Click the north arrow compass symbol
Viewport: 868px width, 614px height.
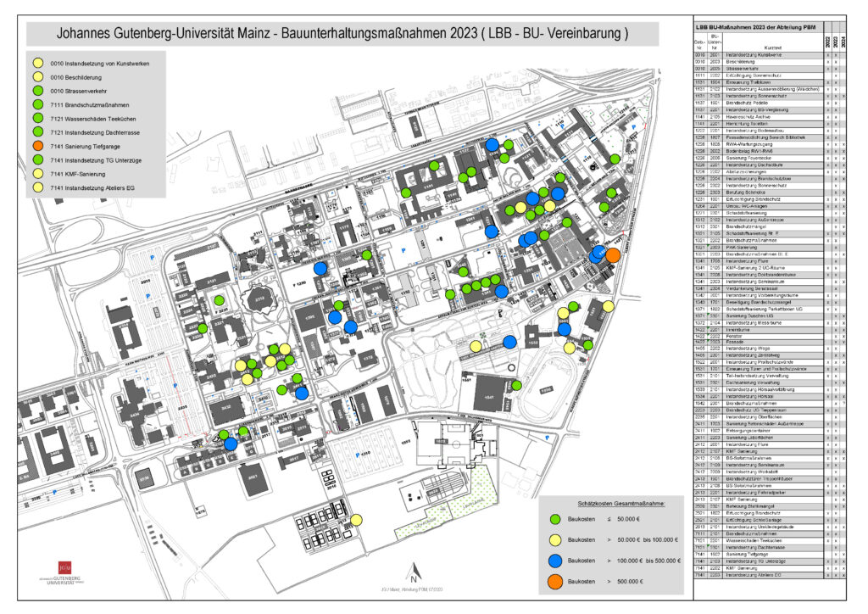point(414,572)
